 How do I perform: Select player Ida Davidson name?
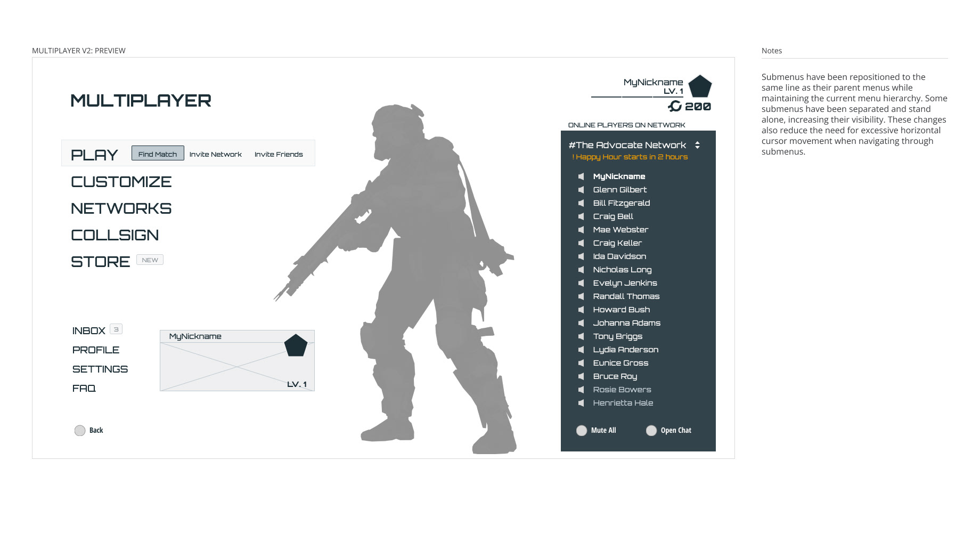click(619, 256)
